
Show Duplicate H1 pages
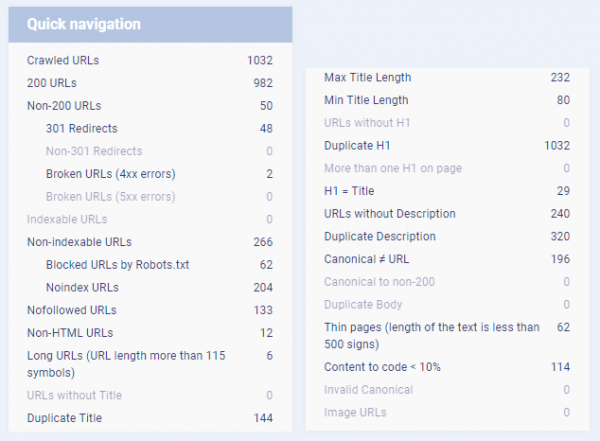pyautogui.click(x=356, y=146)
